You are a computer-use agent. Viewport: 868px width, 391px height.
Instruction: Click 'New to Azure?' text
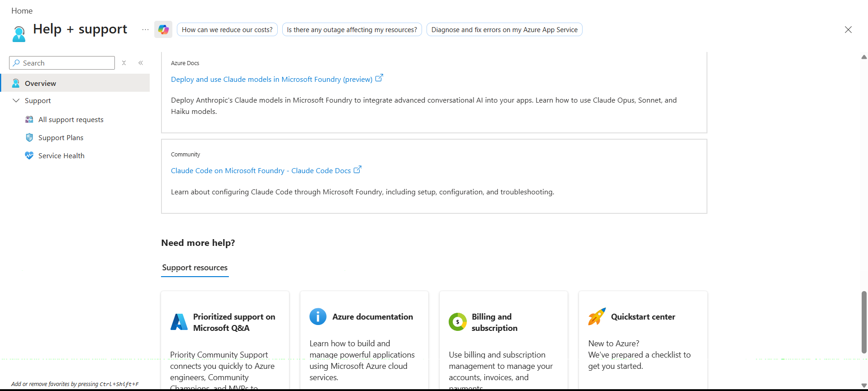coord(614,343)
